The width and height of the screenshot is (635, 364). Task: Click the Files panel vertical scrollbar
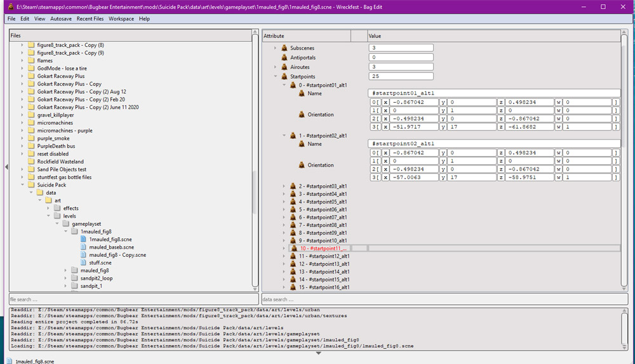click(x=255, y=160)
